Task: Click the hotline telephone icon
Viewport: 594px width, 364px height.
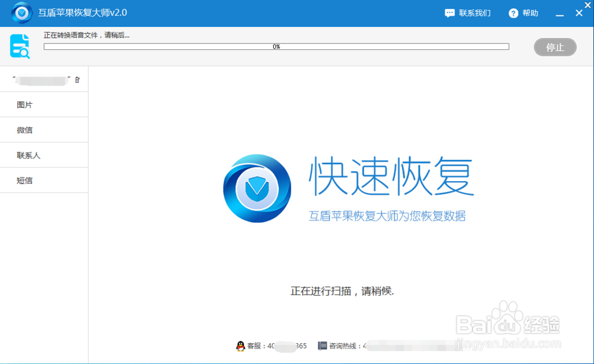Action: (322, 346)
